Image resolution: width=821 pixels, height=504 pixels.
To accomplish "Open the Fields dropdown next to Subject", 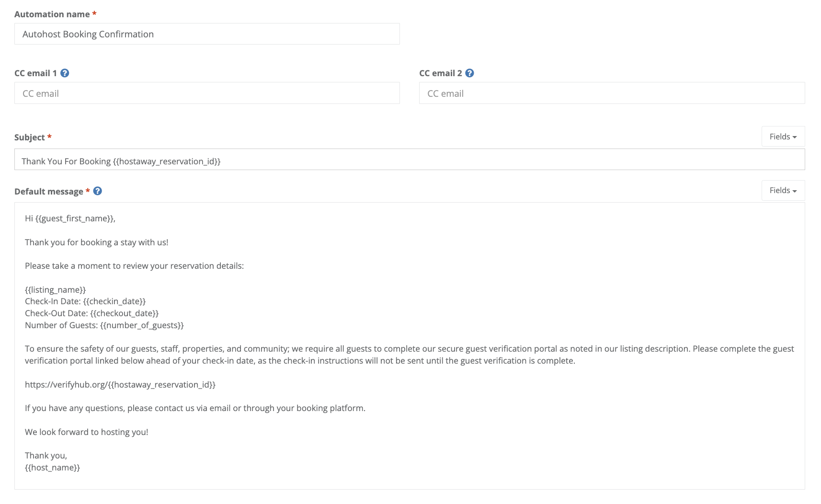I will [783, 137].
